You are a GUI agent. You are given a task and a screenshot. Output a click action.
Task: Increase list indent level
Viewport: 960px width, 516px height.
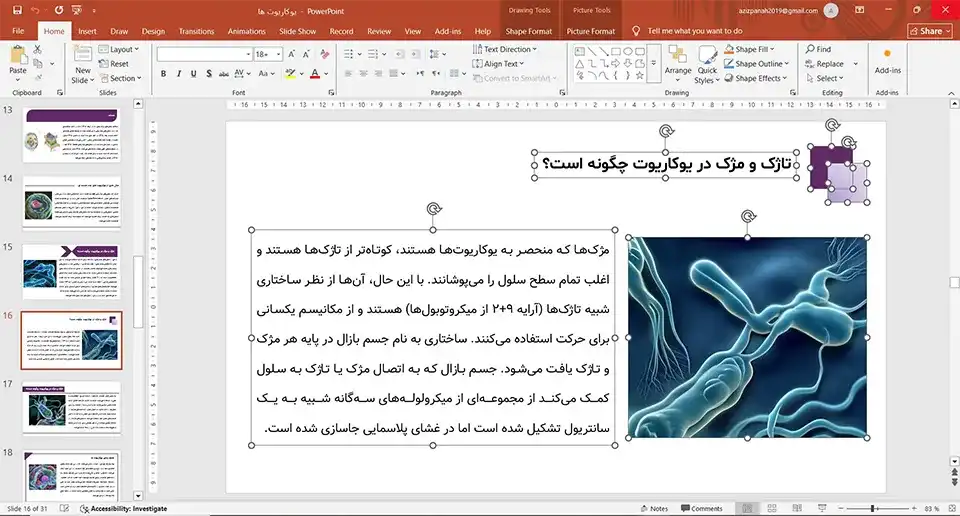415,54
